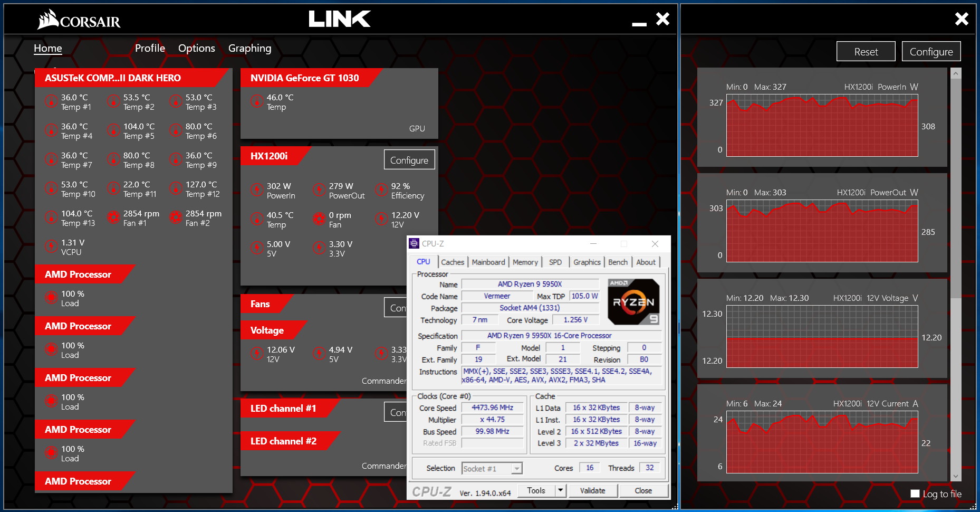Click the 92 % Efficiency icon
Image resolution: width=980 pixels, height=512 pixels.
381,190
